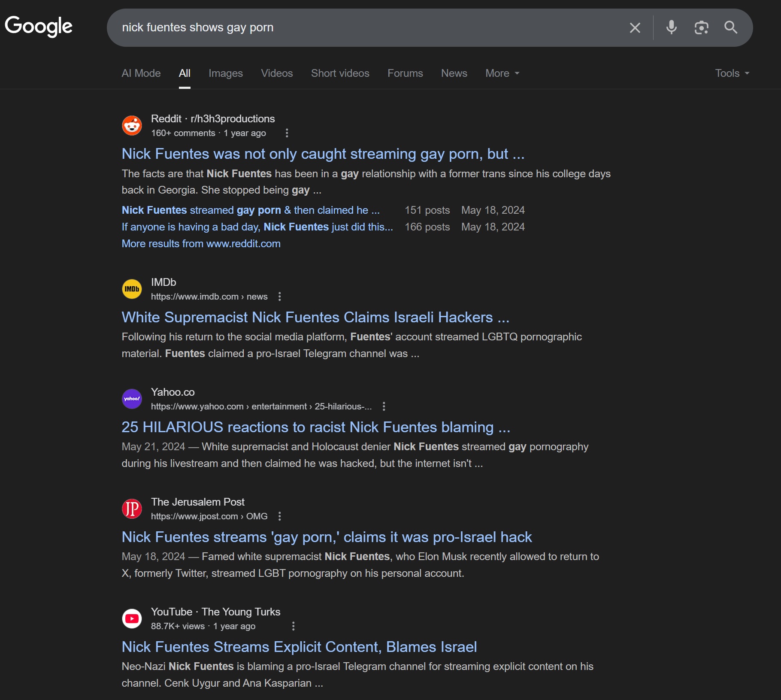
Task: Open 'Nick Fuentes Streams Explicit Content' YouTube link
Action: 299,647
